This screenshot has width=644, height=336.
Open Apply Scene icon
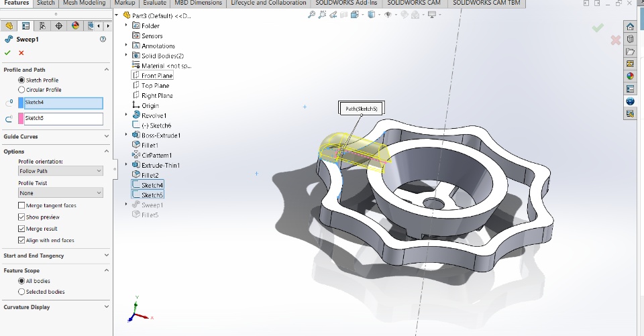415,15
